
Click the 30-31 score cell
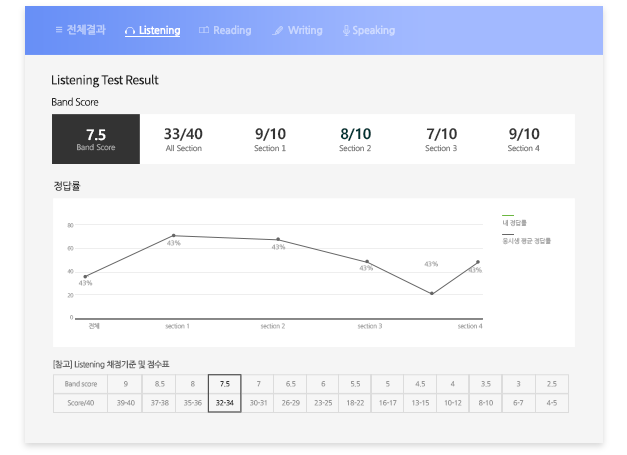258,403
